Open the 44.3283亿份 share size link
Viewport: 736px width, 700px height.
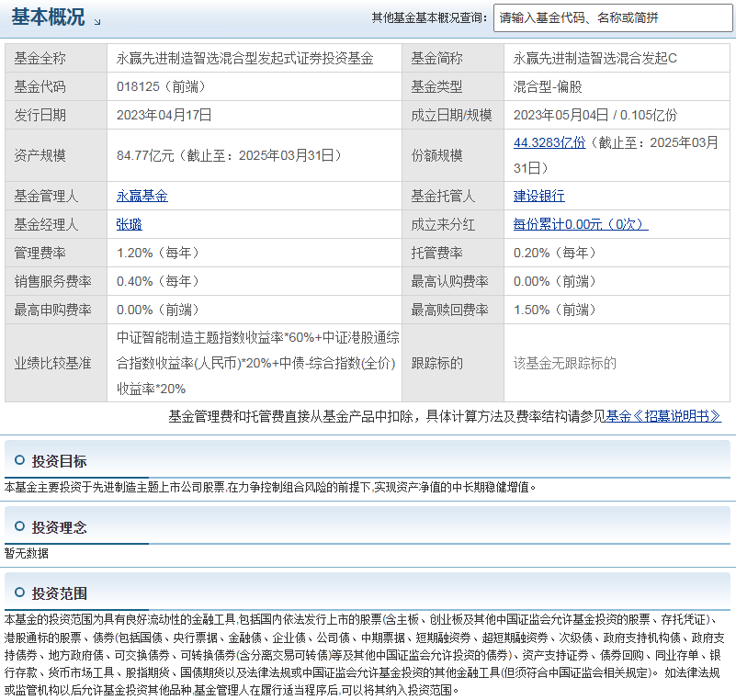click(x=549, y=142)
